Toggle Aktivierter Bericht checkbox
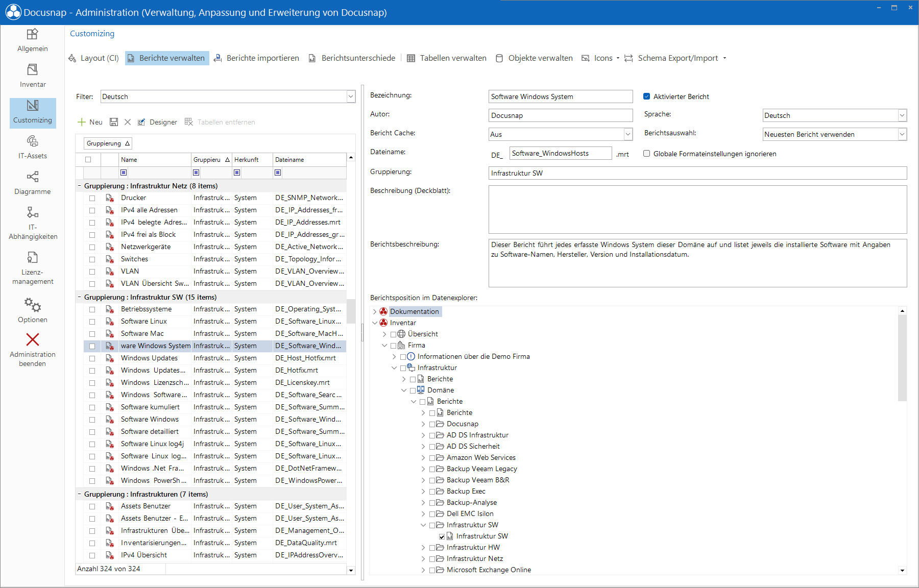 point(646,96)
